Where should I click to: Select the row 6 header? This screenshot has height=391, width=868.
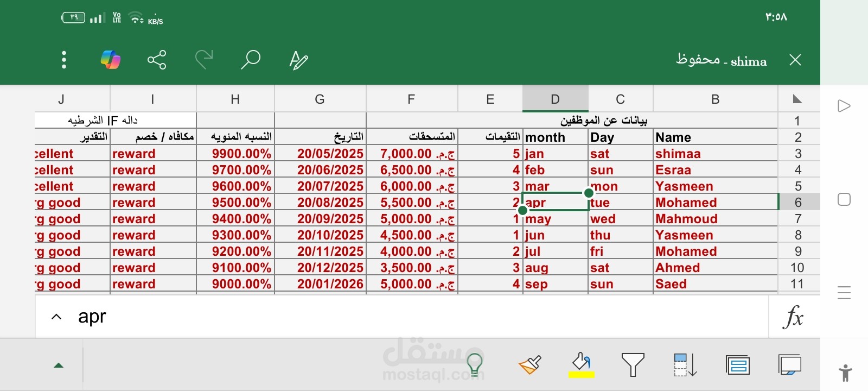[798, 203]
